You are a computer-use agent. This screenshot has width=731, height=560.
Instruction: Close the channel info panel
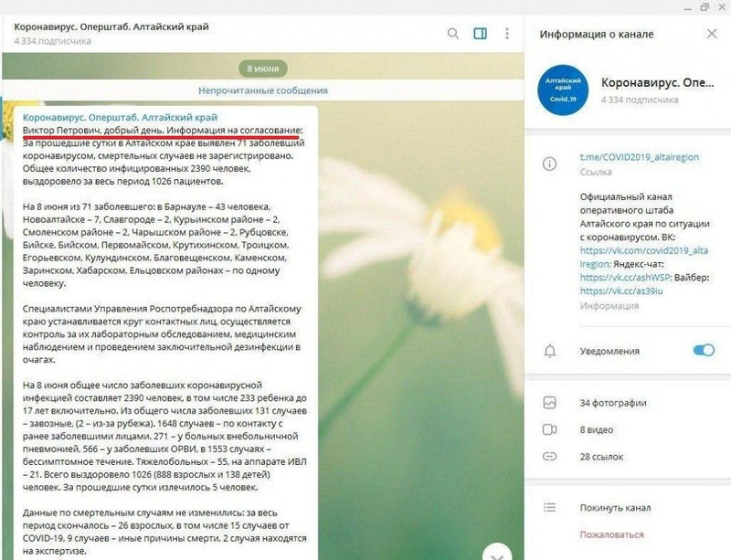tap(712, 34)
